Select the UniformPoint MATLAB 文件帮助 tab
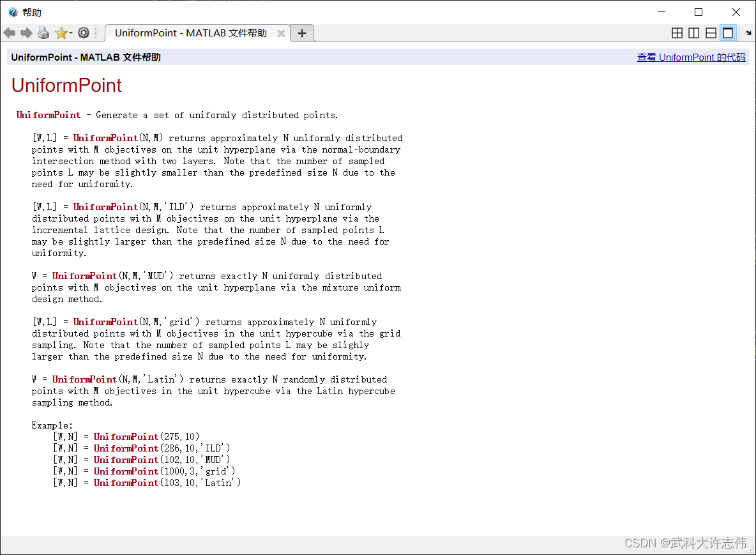 coord(191,33)
